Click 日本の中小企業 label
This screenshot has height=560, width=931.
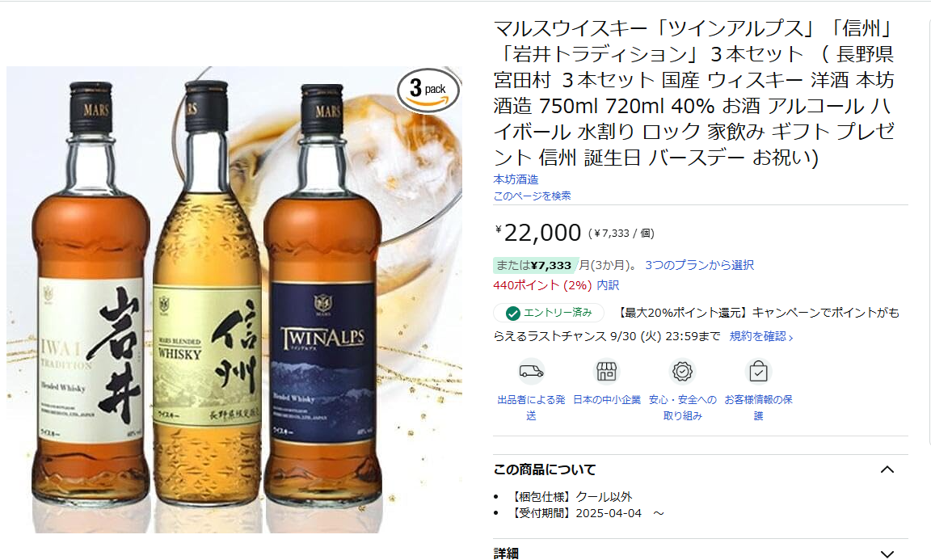(x=607, y=400)
